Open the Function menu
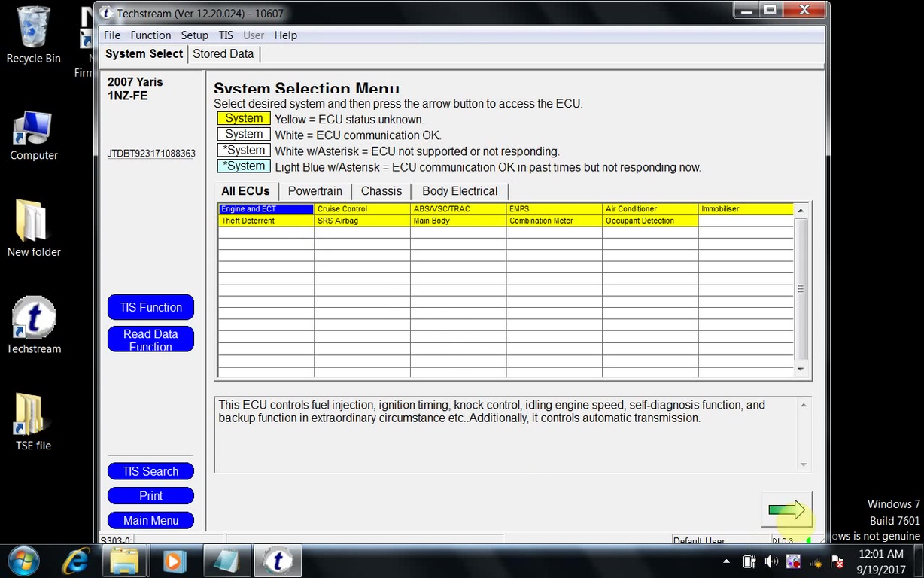The image size is (924, 578). pyautogui.click(x=150, y=35)
